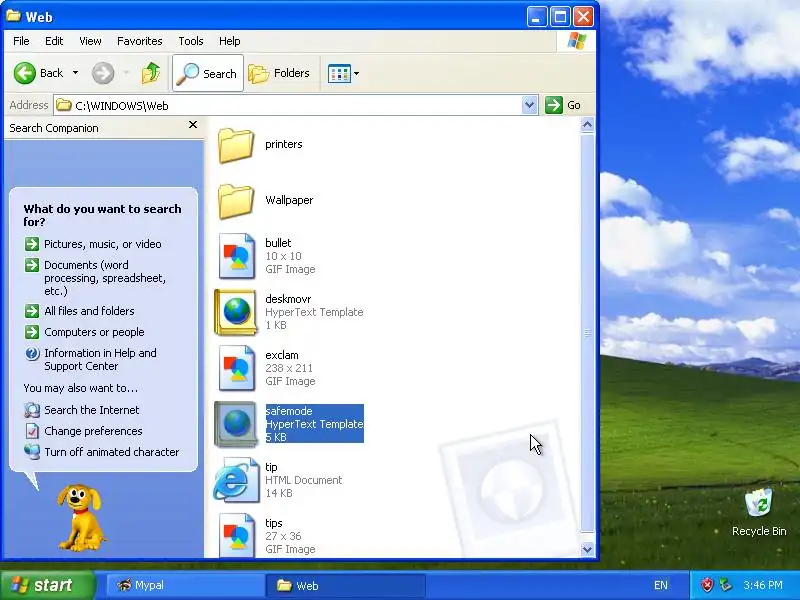Open Information in Help and Support Center
Image resolution: width=800 pixels, height=600 pixels.
[x=101, y=359]
